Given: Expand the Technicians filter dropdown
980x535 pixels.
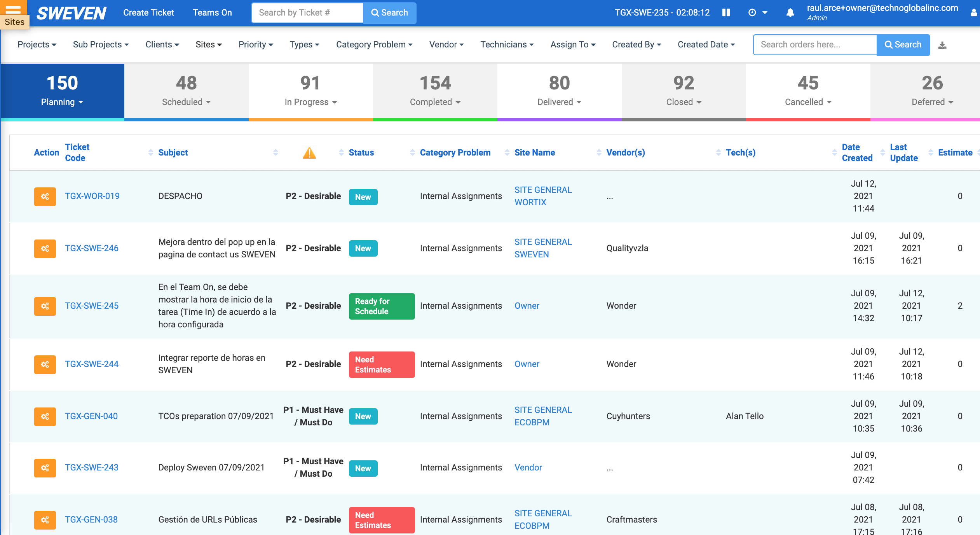Looking at the screenshot, I should tap(507, 45).
